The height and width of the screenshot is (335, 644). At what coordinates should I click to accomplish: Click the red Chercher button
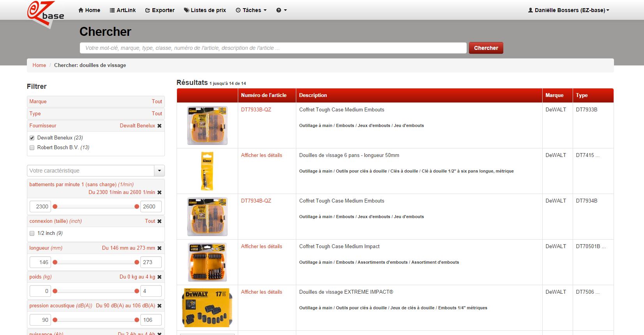(486, 48)
